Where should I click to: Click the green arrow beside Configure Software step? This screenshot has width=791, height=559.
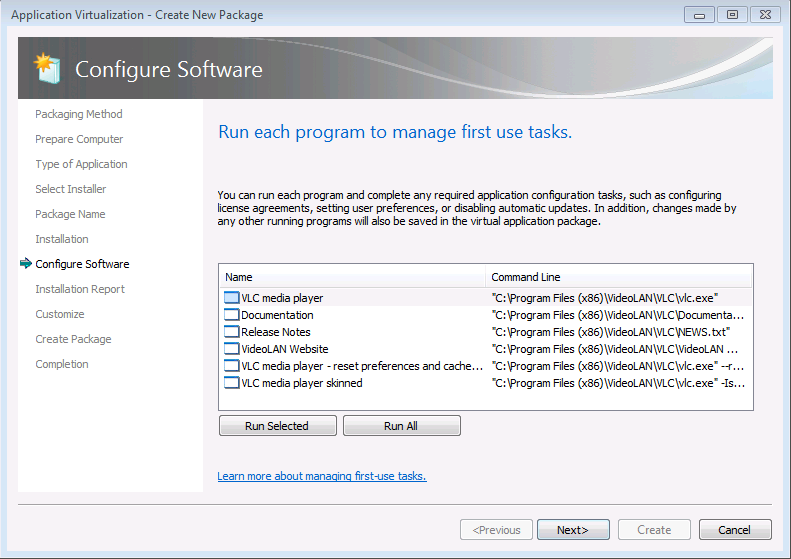(x=26, y=263)
